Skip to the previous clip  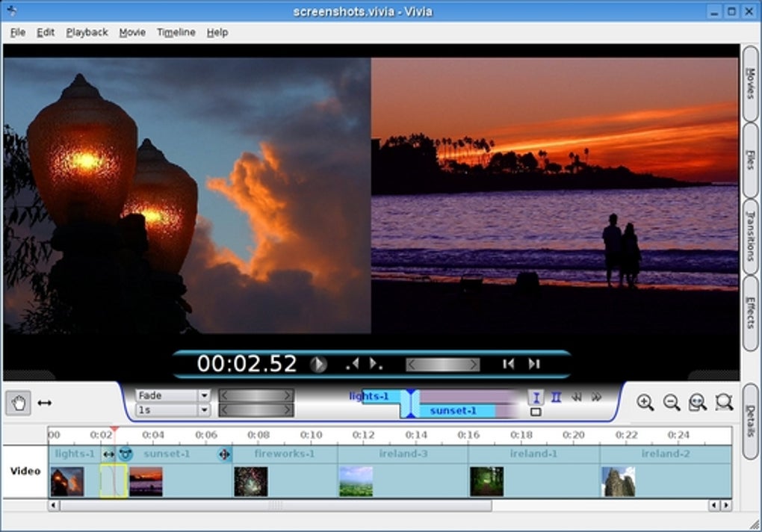508,364
